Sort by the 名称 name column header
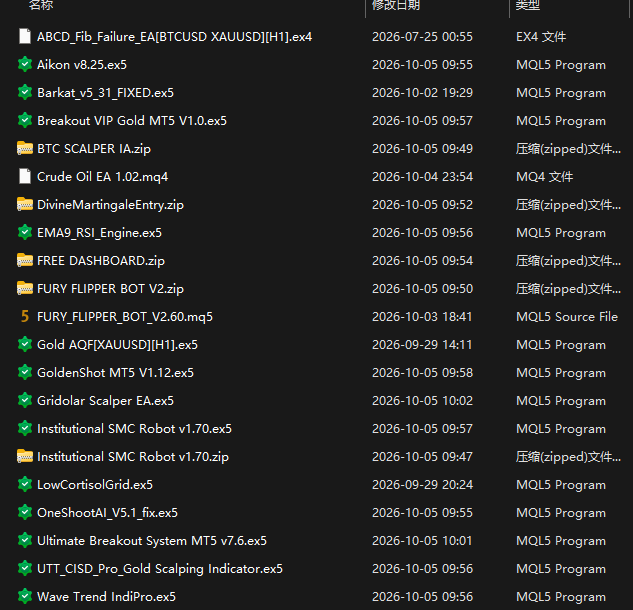Screen dimensions: 633x610 [41, 5]
